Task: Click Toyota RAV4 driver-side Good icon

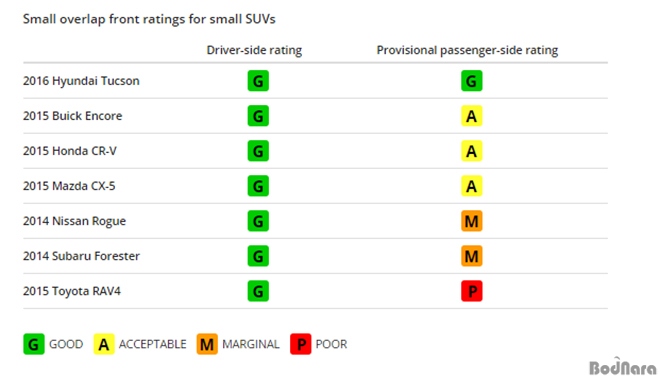Action: point(258,291)
